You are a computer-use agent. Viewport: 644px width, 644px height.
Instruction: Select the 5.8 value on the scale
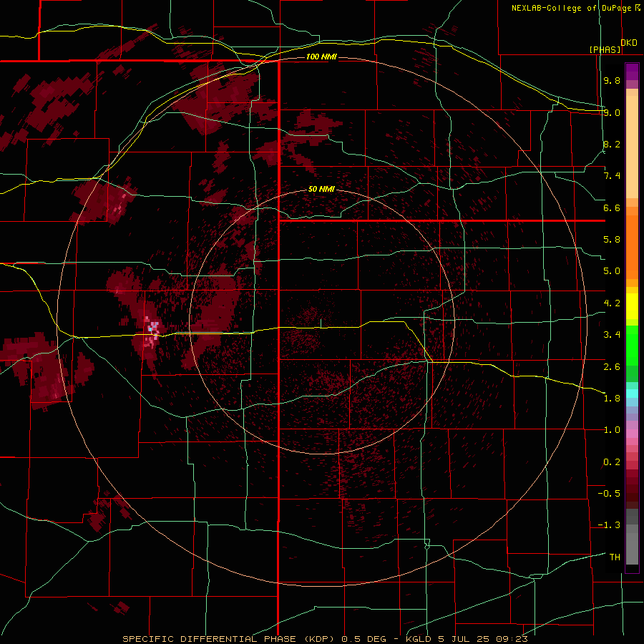612,240
